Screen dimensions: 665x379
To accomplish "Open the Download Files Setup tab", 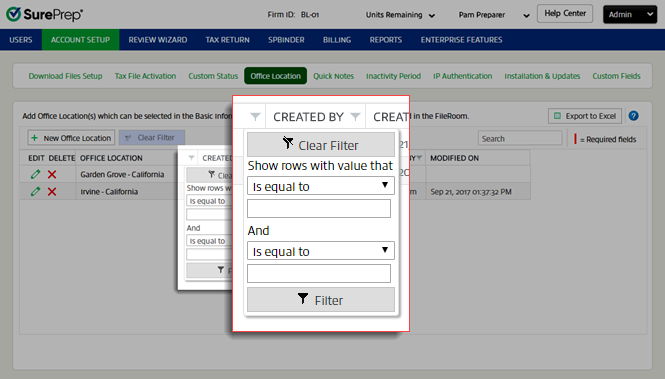I will click(65, 76).
